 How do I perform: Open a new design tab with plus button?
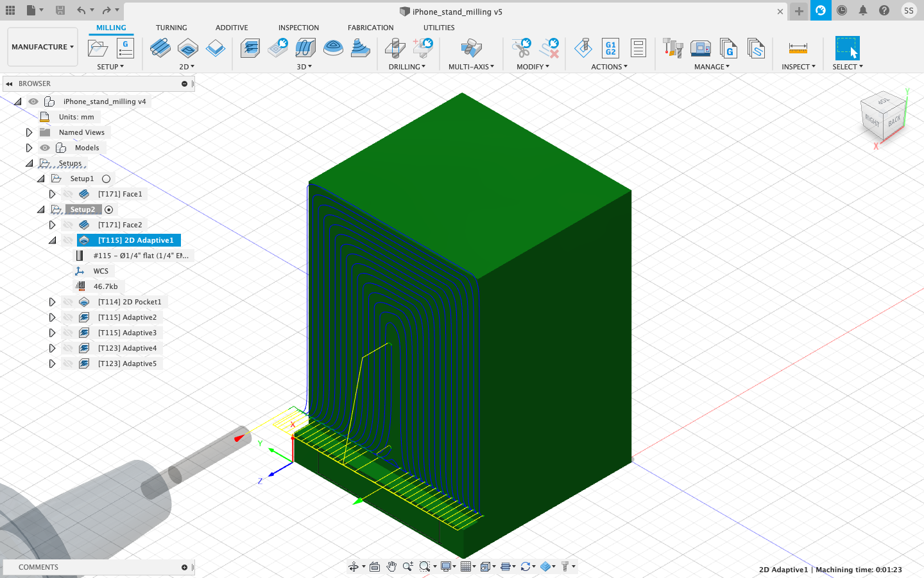pyautogui.click(x=799, y=11)
